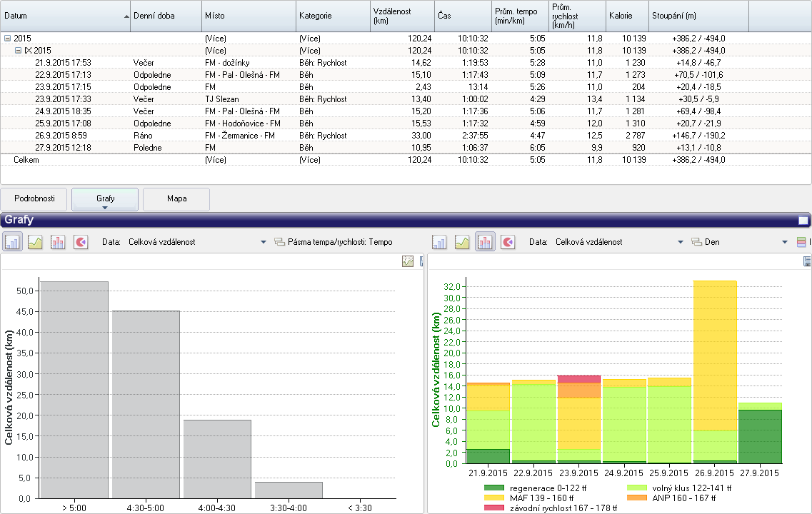
Task: Click the > 5:00 pace bar
Action: (x=74, y=390)
